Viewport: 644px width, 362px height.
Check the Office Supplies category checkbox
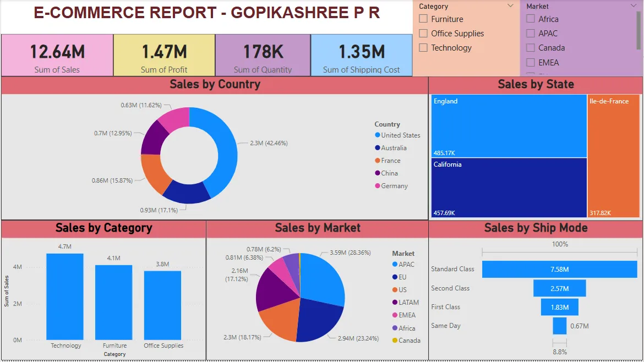click(423, 33)
